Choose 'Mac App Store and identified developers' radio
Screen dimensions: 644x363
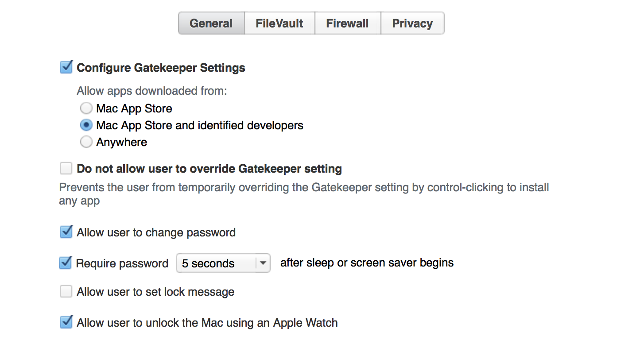pyautogui.click(x=86, y=125)
